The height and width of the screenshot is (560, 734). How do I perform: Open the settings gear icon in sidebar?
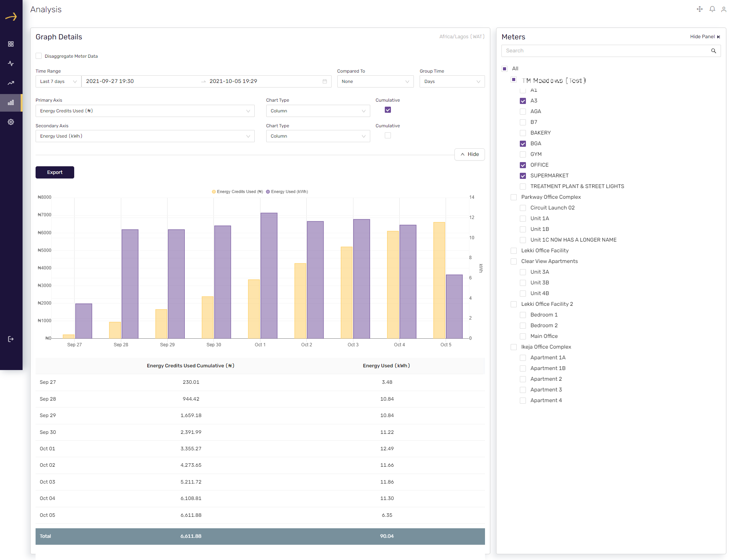coord(11,122)
